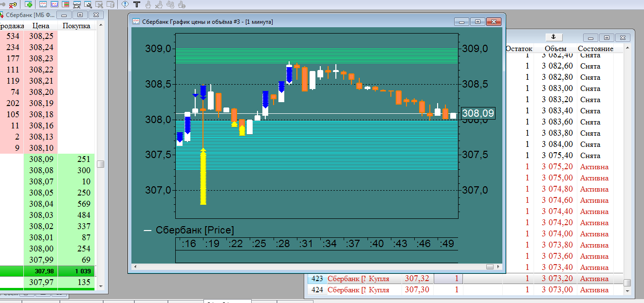Click the last hand toolbar icon
The height and width of the screenshot is (303, 644).
tap(182, 4)
